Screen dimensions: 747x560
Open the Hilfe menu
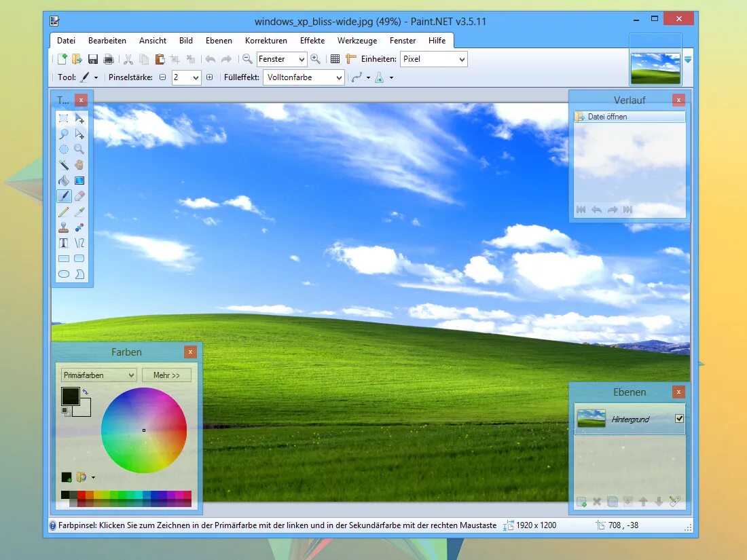click(437, 41)
